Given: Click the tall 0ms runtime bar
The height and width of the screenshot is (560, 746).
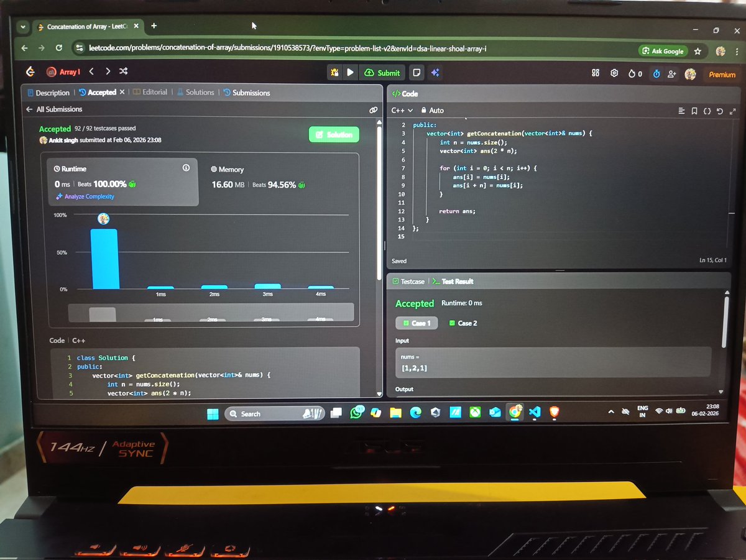Looking at the screenshot, I should click(104, 259).
